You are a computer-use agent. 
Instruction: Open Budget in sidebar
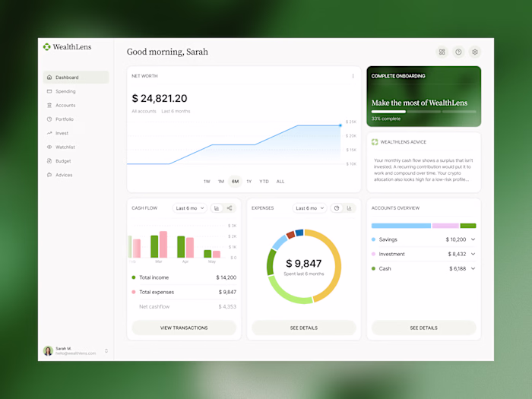pos(76,161)
